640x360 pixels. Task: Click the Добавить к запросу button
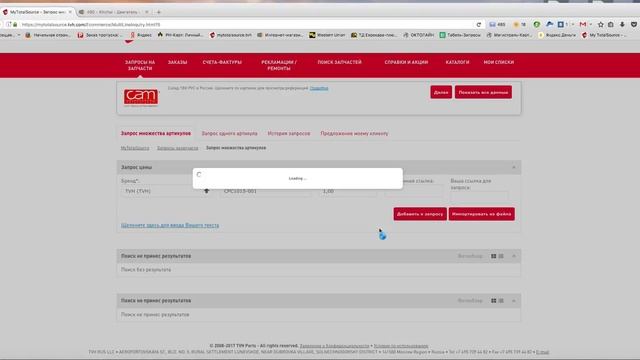click(420, 214)
